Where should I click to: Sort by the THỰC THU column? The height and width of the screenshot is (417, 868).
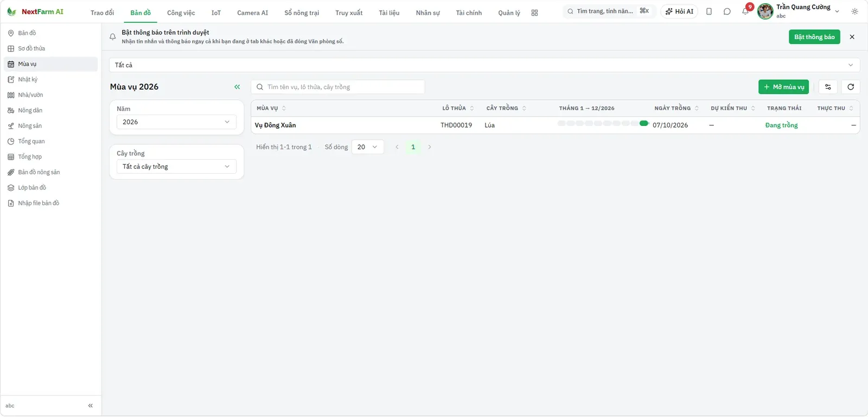coord(835,108)
